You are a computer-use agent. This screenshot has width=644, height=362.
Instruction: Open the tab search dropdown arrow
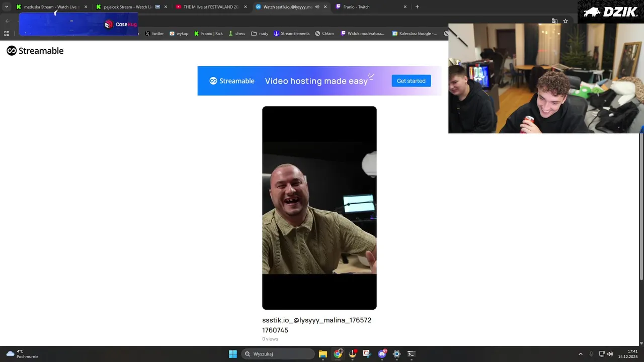(x=7, y=7)
